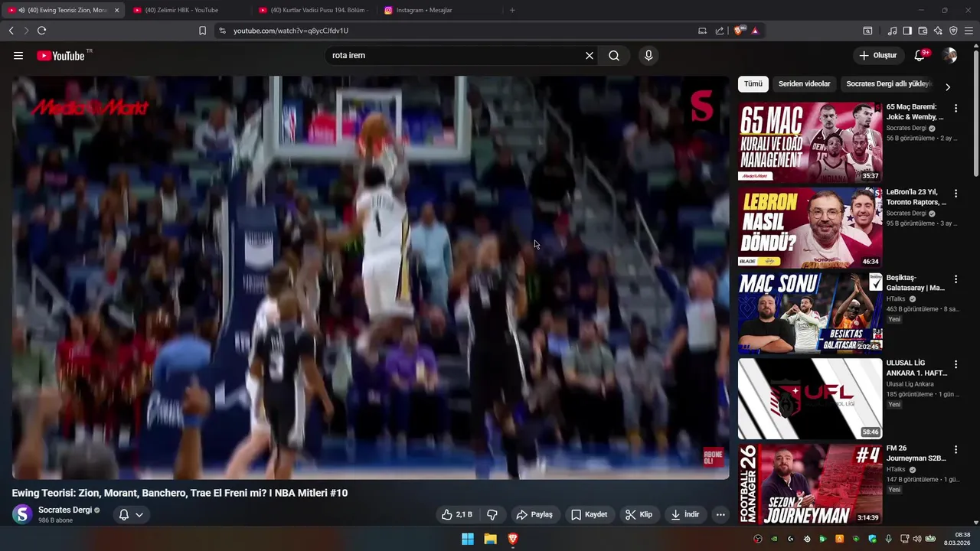Viewport: 980px width, 551px height.
Task: Click the Oluştur create button
Action: (x=877, y=55)
